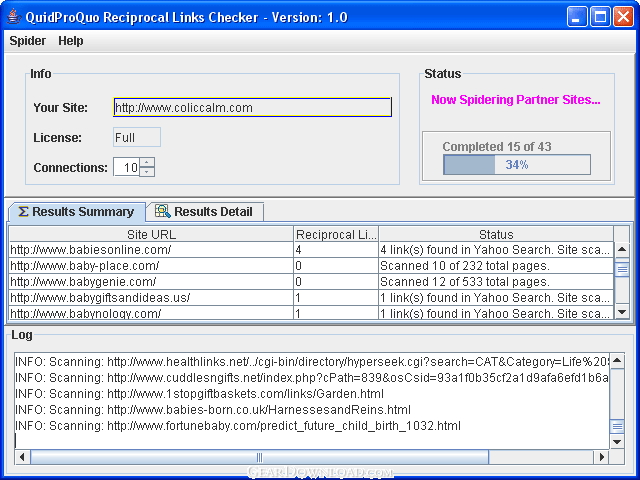Click the log horizontal scrollbar thumb
The width and height of the screenshot is (640, 480).
[x=259, y=457]
